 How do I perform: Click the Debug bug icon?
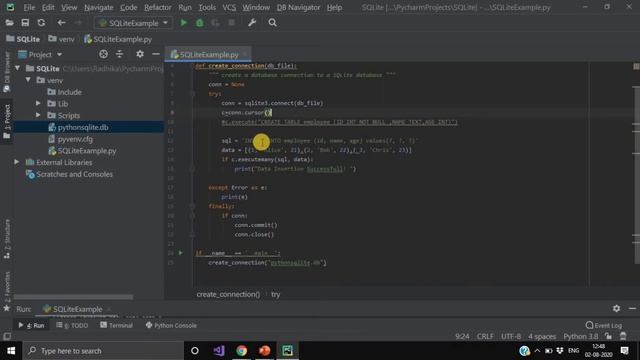click(200, 23)
